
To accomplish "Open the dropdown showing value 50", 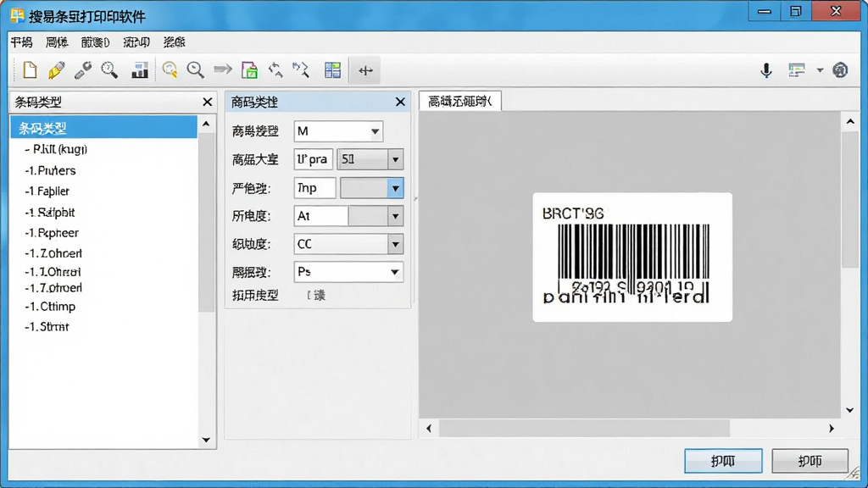I will coord(370,159).
